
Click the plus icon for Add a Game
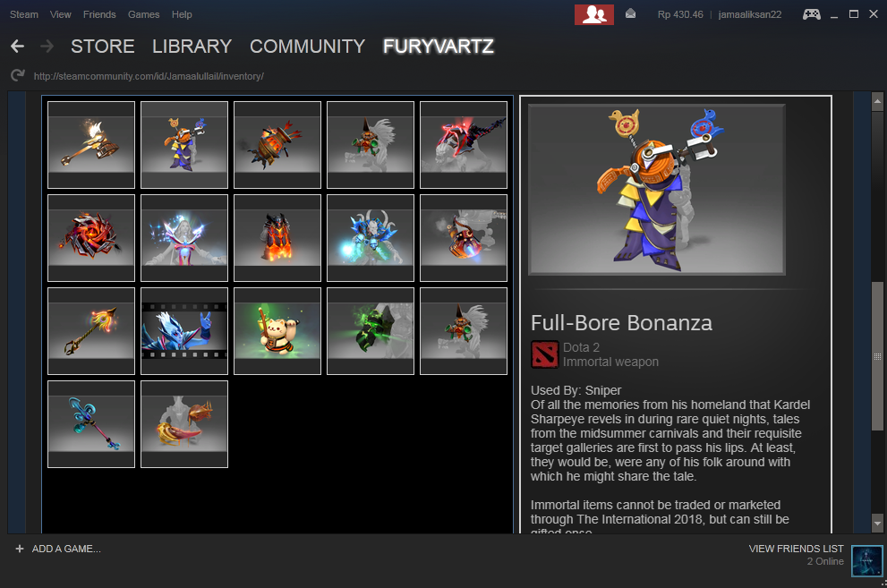pyautogui.click(x=20, y=549)
